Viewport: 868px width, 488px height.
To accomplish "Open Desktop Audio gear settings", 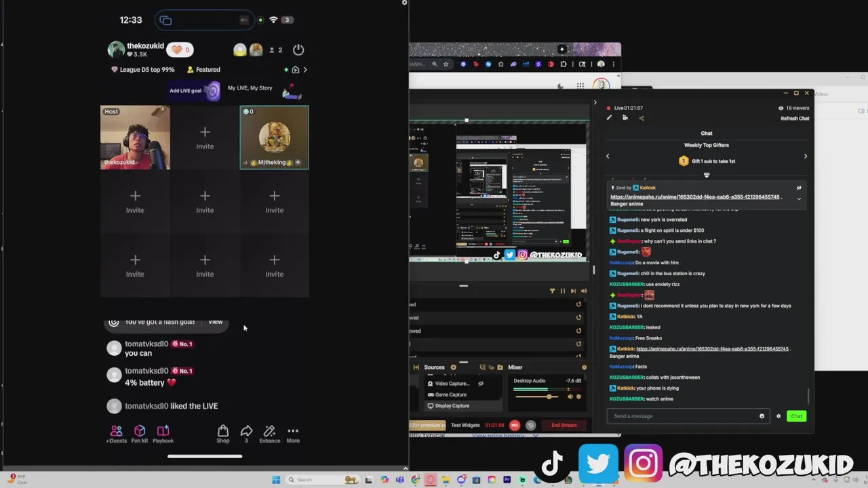I will (578, 396).
